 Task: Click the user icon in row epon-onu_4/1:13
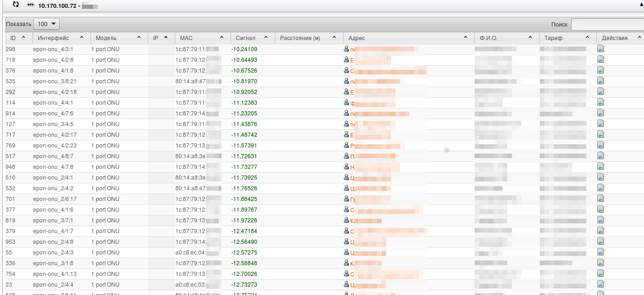click(x=346, y=273)
